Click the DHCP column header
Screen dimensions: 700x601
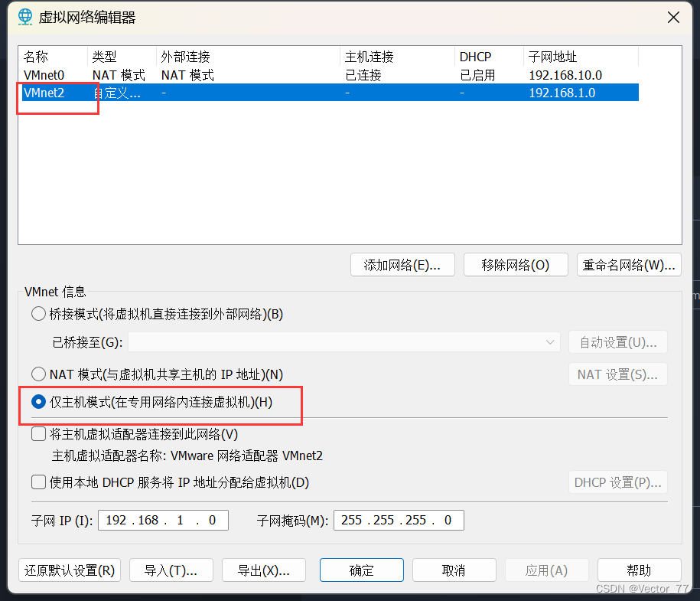490,57
